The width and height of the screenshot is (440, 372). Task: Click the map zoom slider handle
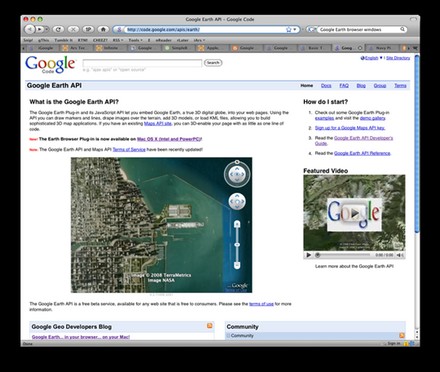pos(237,245)
